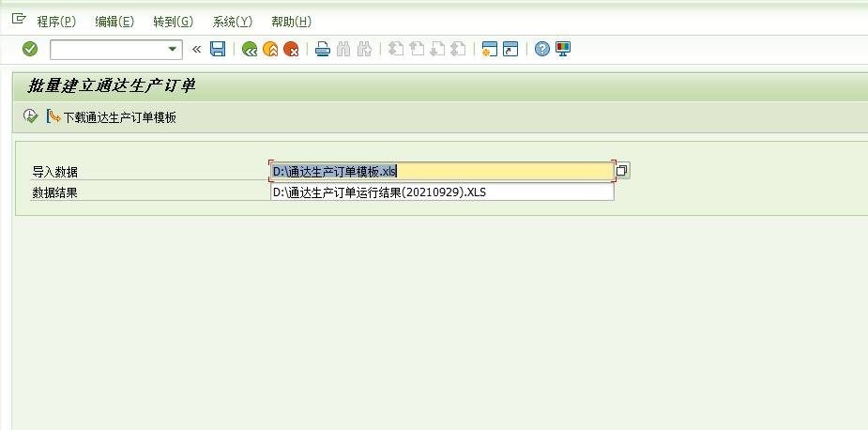Viewport: 868px width, 430px height.
Task: Collapse command field with double chevron
Action: [x=196, y=50]
